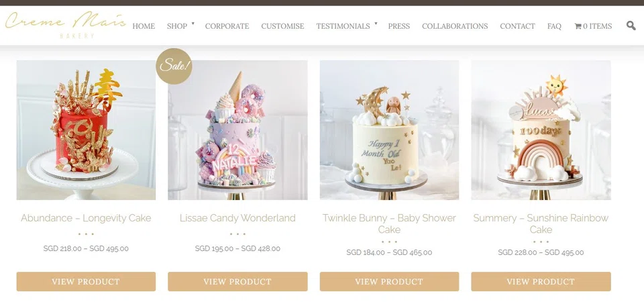Open the Twinkle Bunny cake photo
Screen dimensions: 644x302
coord(389,130)
